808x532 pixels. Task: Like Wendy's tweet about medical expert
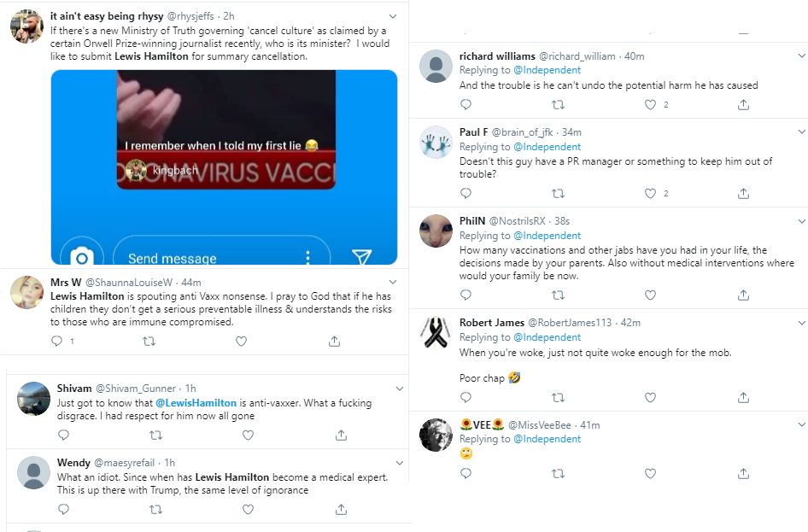click(248, 509)
